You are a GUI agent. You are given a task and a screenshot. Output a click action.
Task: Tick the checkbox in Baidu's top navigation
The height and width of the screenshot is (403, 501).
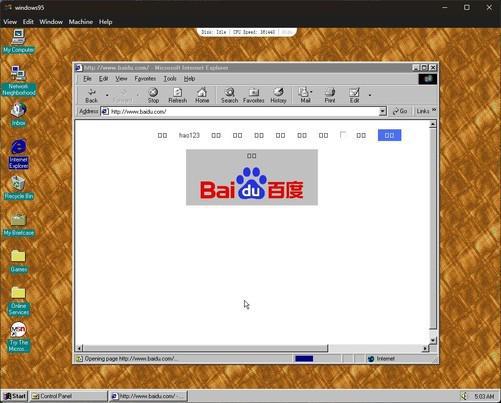point(343,135)
